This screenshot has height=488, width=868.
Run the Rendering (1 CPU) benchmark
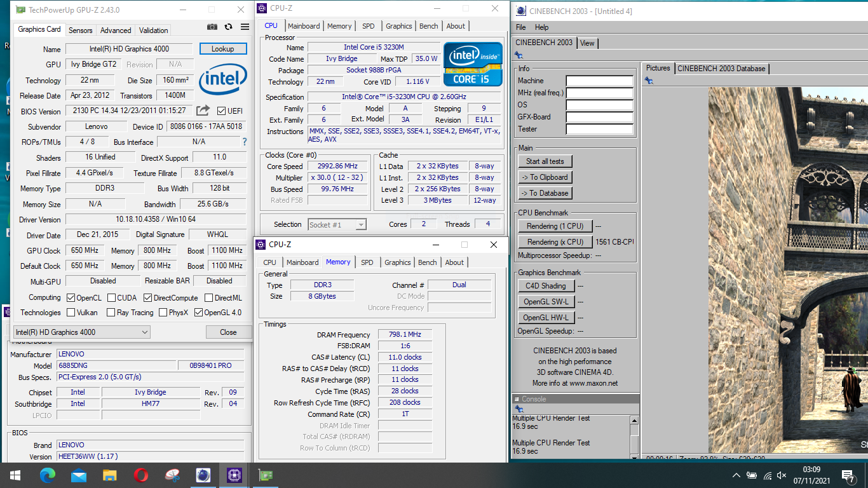(x=555, y=226)
